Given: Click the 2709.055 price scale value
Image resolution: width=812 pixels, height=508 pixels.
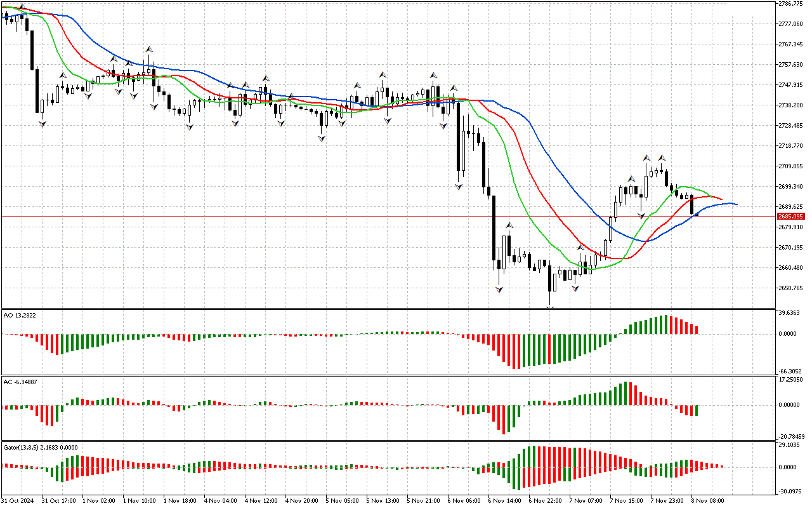Looking at the screenshot, I should pos(792,166).
